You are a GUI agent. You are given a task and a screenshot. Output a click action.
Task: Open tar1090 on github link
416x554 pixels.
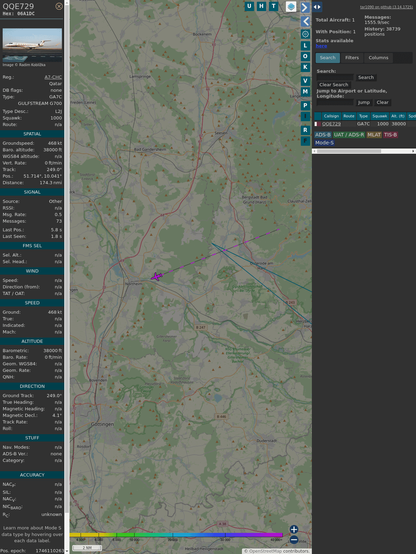(386, 7)
